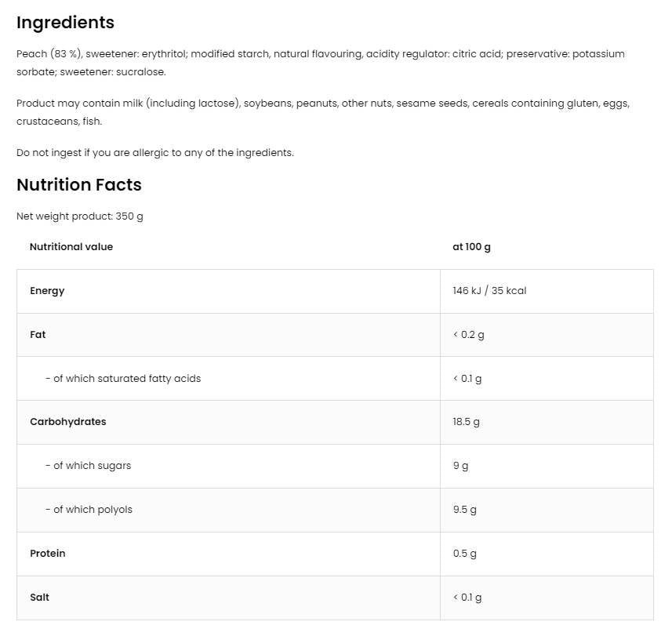This screenshot has height=636, width=672.
Task: Click the 'Nutritional value' column header
Action: 71,247
